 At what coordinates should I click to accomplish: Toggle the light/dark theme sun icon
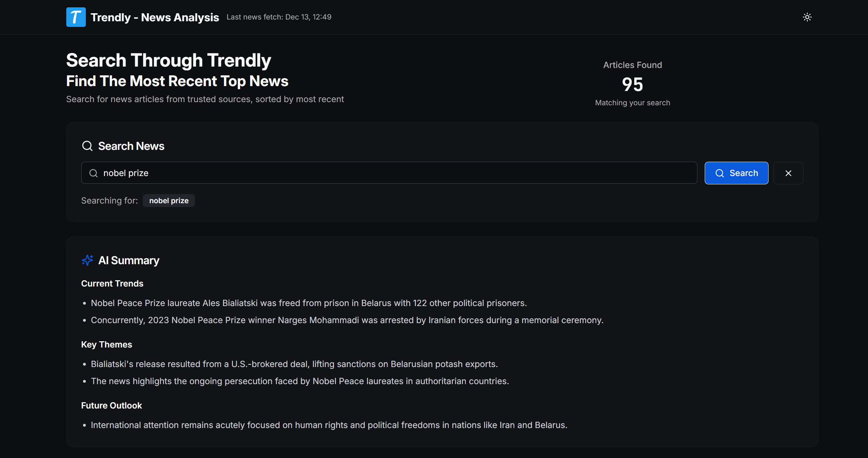click(x=807, y=17)
